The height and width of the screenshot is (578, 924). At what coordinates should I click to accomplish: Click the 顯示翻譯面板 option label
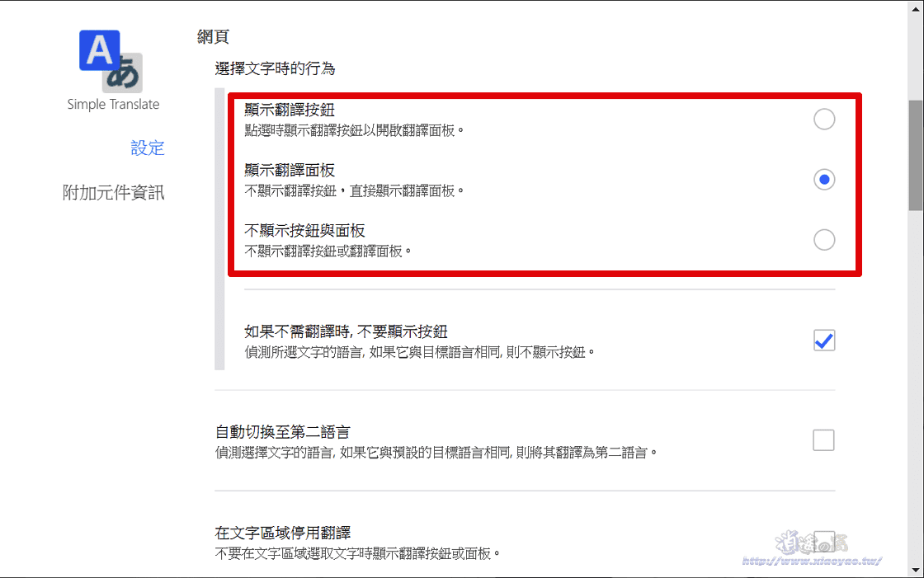290,171
